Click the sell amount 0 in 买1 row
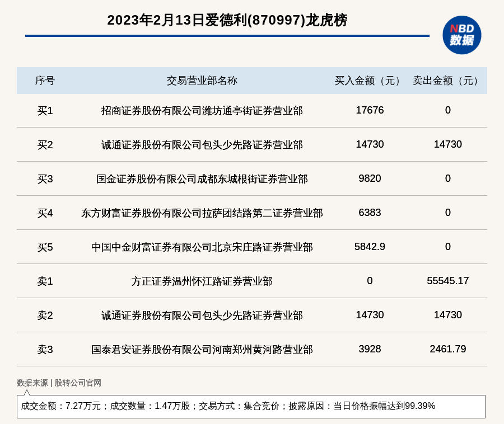This screenshot has height=424, width=504. (448, 110)
